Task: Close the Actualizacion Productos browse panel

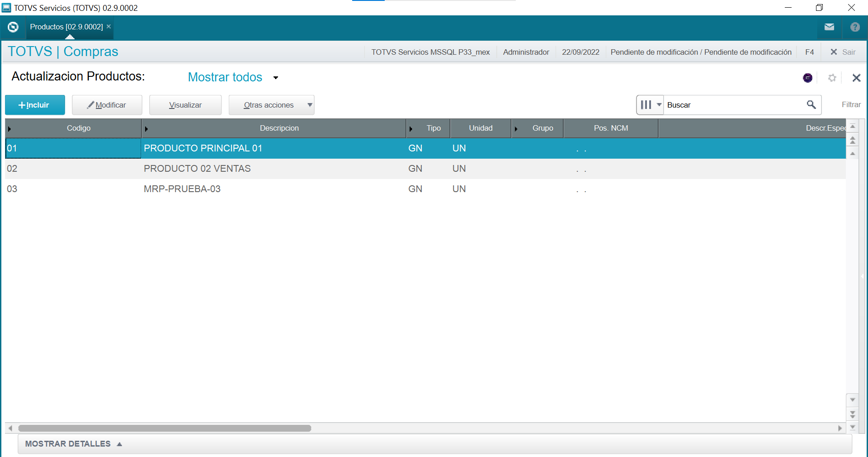Action: (x=856, y=78)
